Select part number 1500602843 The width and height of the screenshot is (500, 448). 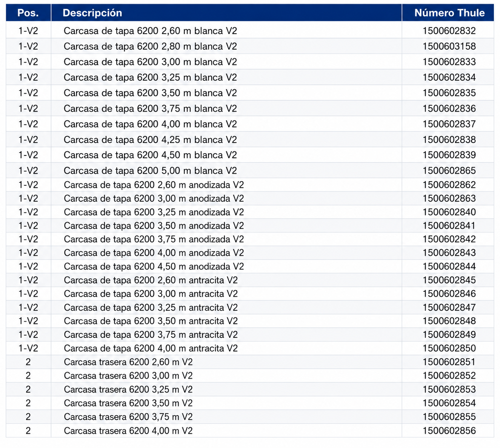tap(449, 253)
